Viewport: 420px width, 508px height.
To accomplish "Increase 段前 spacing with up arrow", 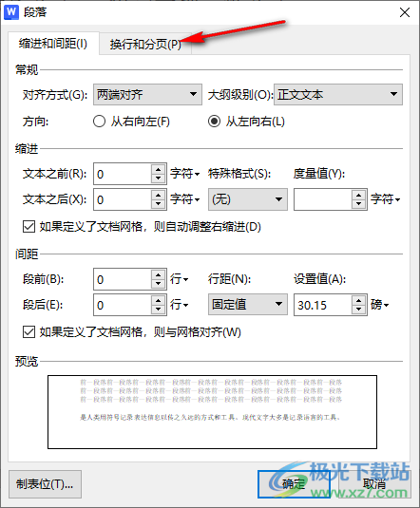I will point(159,275).
